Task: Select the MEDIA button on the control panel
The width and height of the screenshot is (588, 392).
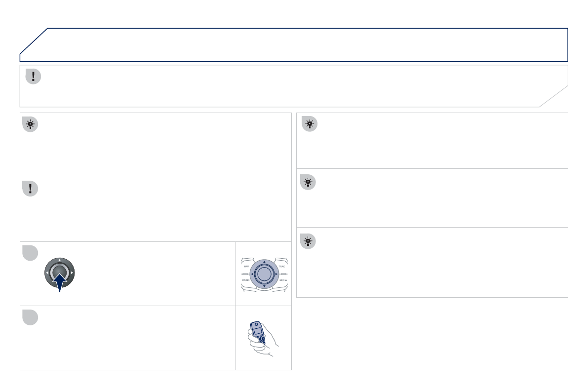Action: 283,280
